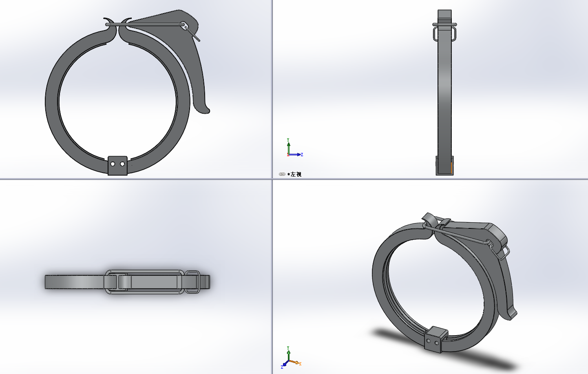Click the XYZ axis triad in isometric view

(x=292, y=358)
